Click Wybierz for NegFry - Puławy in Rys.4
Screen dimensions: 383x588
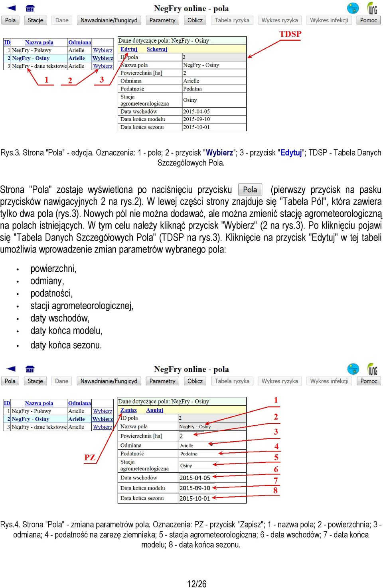pyautogui.click(x=103, y=411)
